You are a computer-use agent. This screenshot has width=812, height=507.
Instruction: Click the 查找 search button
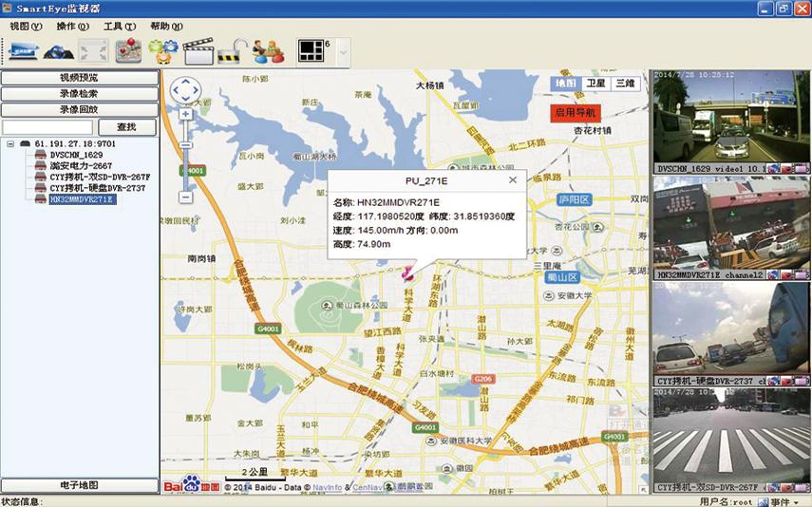click(127, 127)
